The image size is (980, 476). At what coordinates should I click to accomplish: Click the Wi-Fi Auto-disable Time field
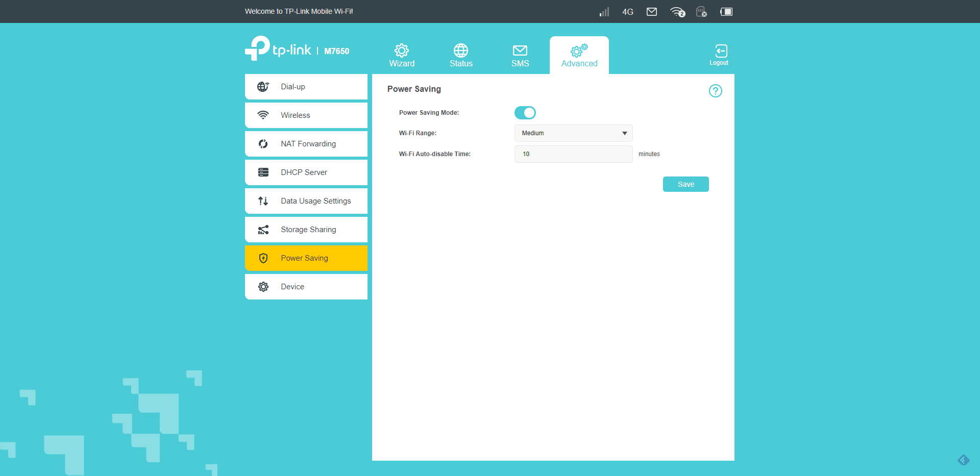click(573, 154)
